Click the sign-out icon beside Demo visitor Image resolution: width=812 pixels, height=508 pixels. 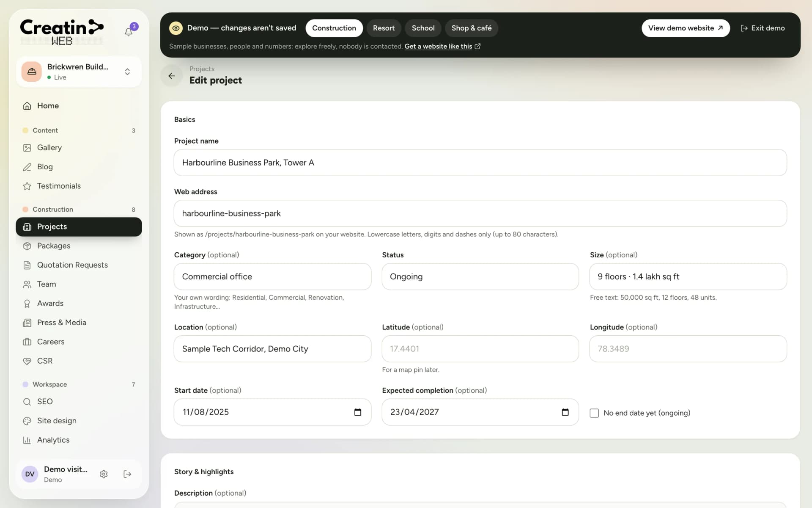click(x=127, y=474)
